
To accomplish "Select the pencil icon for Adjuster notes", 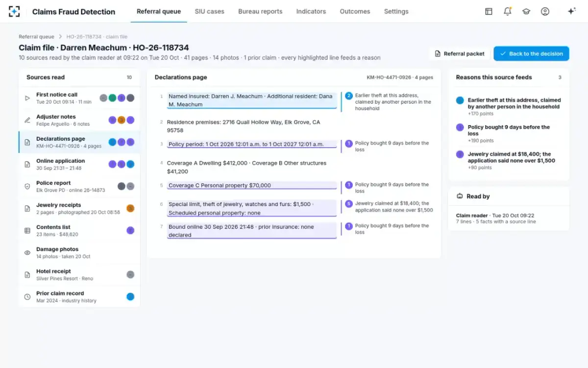I will [x=27, y=120].
